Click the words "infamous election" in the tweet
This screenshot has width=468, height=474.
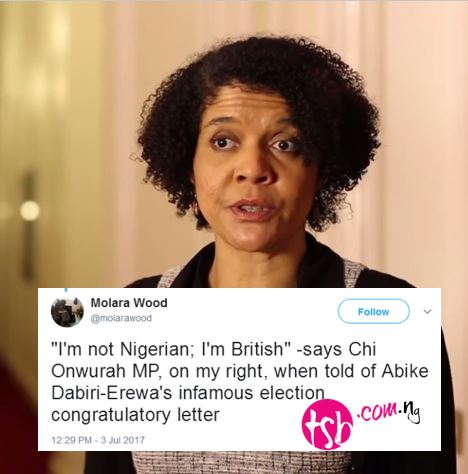coord(251,393)
